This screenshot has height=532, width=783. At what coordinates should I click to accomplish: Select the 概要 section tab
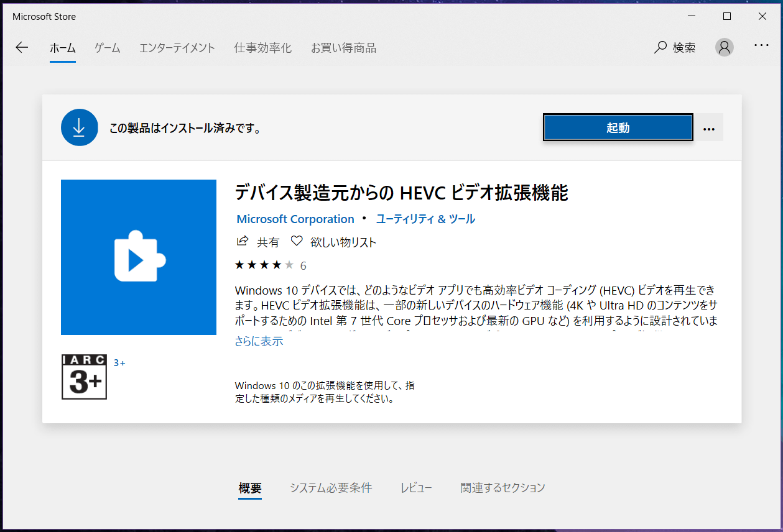[250, 488]
